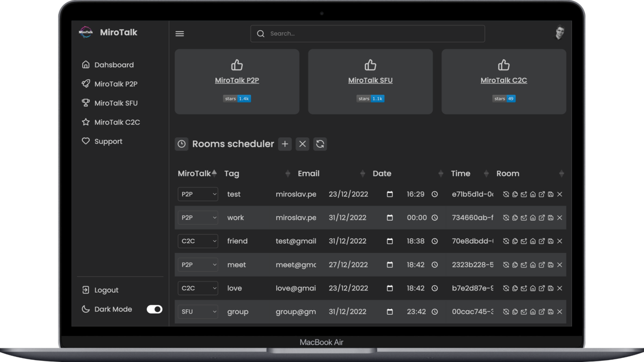Click inside the Search field

(367, 33)
